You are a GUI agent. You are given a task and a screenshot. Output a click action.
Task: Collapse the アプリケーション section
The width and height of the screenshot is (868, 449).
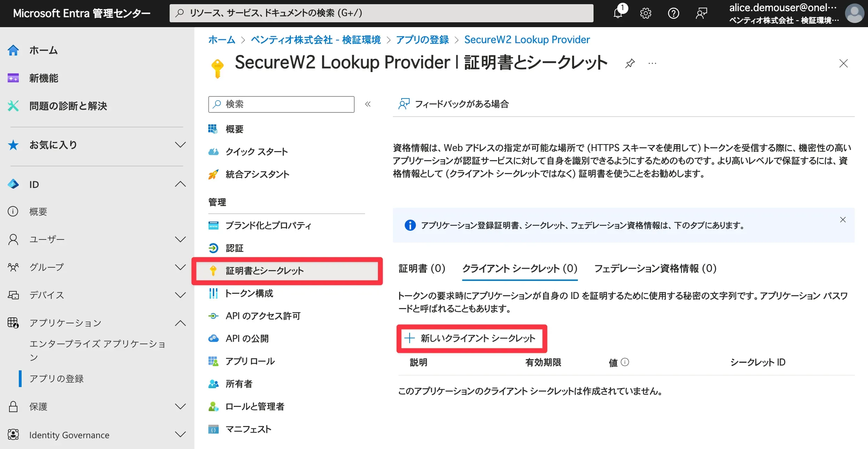point(180,323)
